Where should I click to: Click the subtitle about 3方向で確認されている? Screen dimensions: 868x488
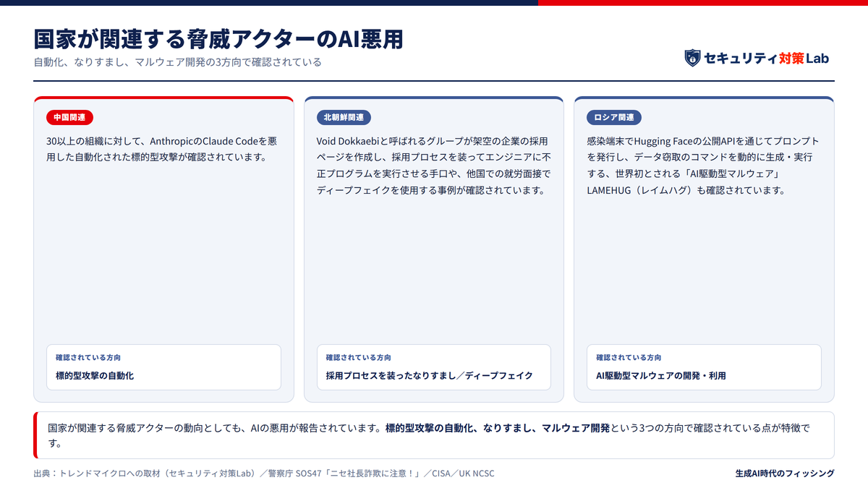[177, 62]
